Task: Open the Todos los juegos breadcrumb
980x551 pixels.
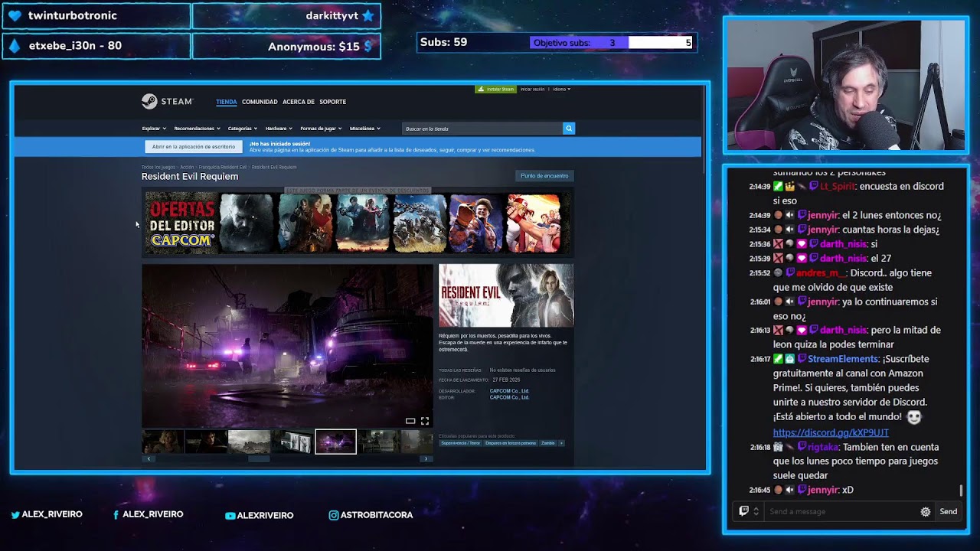Action: [x=158, y=167]
